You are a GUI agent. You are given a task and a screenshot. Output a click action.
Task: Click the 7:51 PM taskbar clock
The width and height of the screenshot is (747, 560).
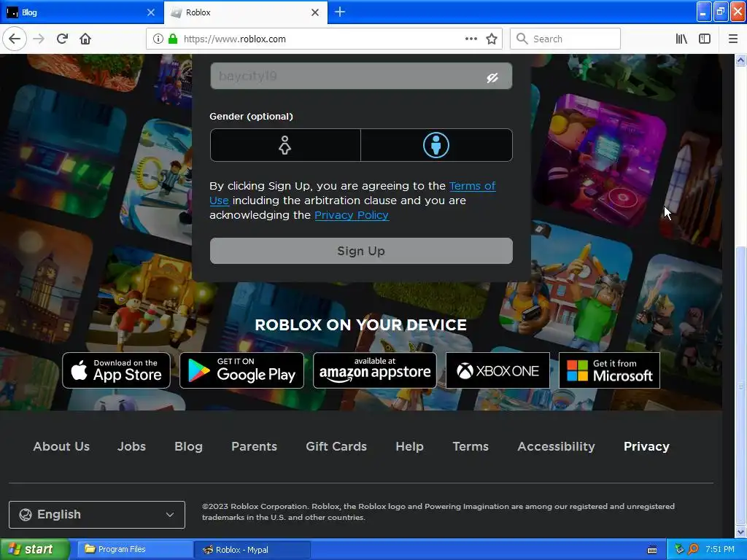[x=720, y=550]
